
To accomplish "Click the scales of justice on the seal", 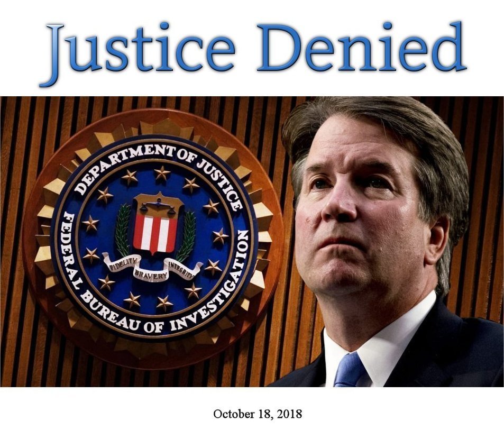I will (158, 205).
